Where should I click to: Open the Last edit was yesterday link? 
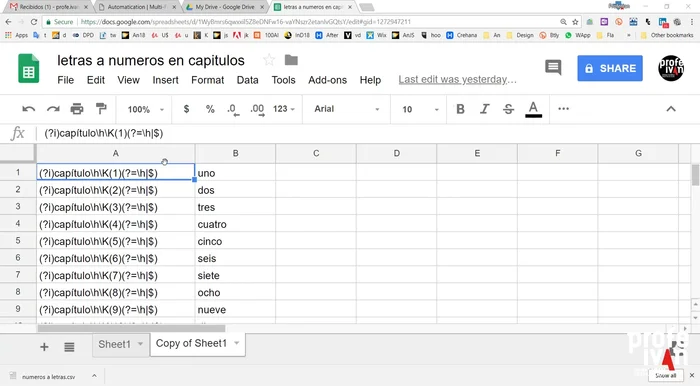[457, 79]
